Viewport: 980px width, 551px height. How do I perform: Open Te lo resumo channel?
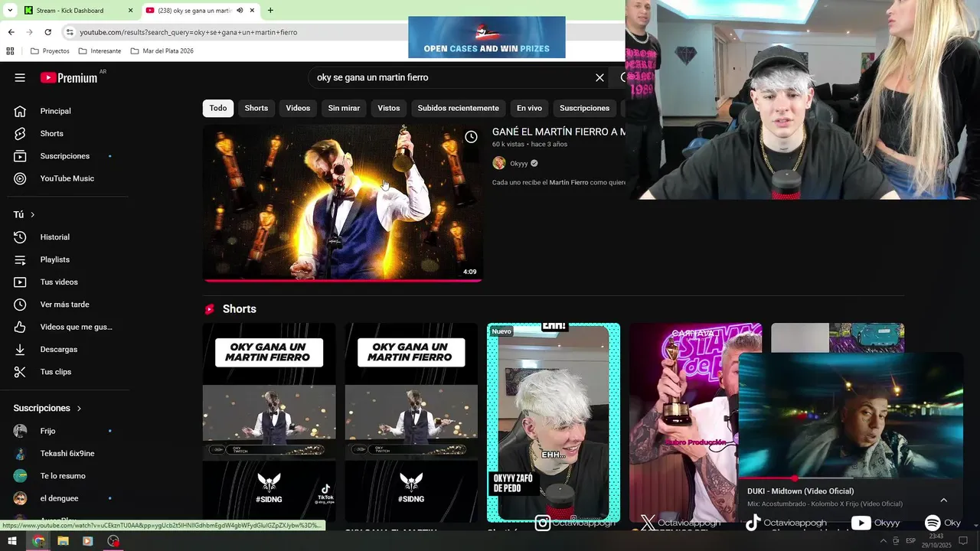(63, 476)
